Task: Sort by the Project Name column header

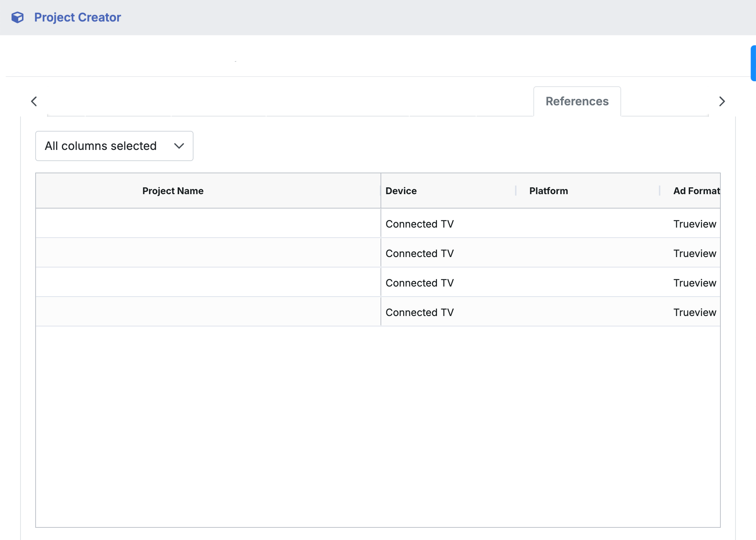Action: pos(173,191)
